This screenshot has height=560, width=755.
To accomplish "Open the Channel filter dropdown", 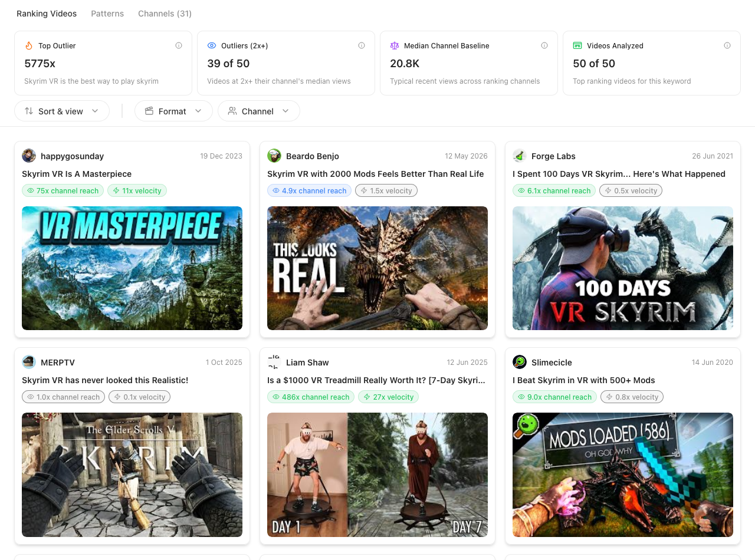I will (259, 111).
